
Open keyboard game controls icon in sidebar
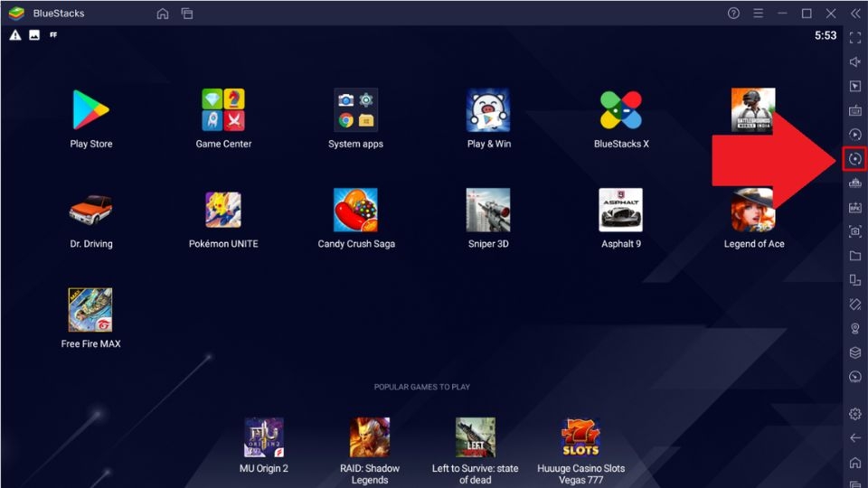click(855, 110)
